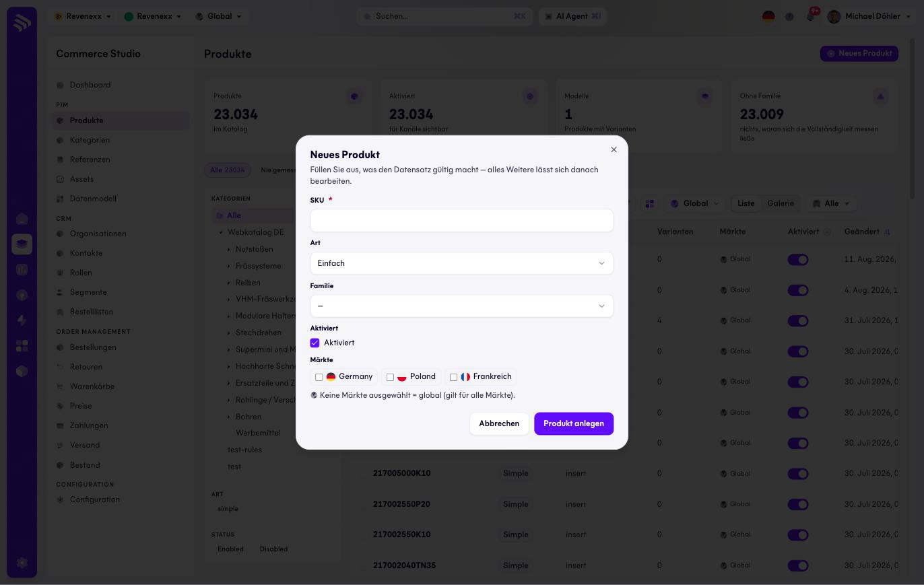Switch to grid view icon

click(x=650, y=203)
